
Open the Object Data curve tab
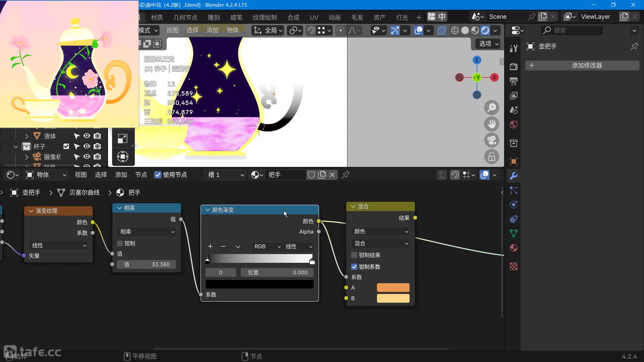point(514,233)
